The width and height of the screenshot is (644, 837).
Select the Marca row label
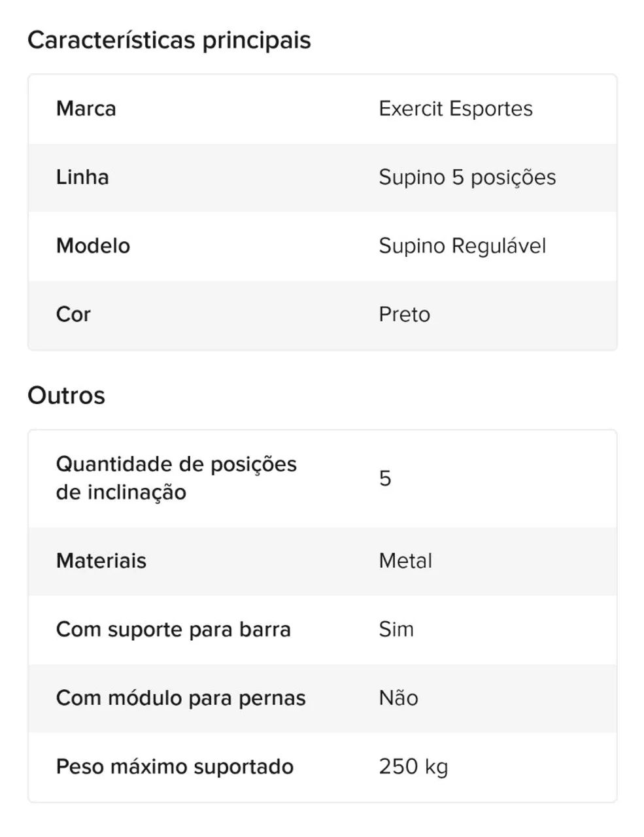[86, 109]
